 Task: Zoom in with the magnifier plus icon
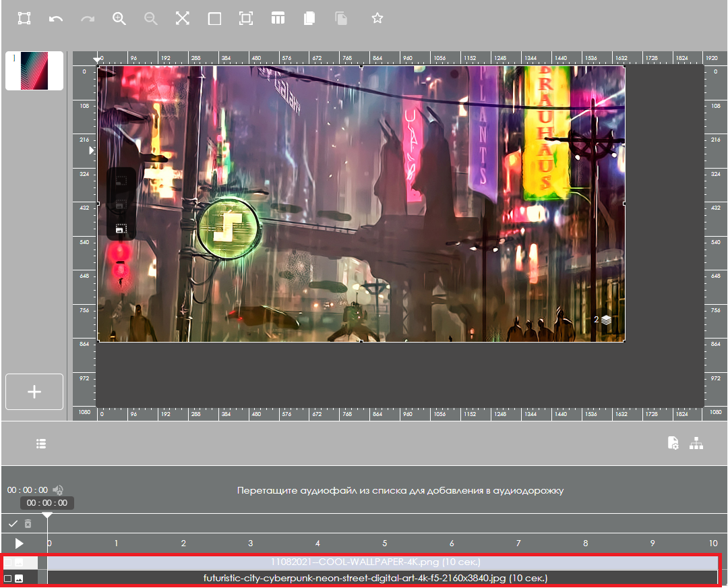coord(119,19)
